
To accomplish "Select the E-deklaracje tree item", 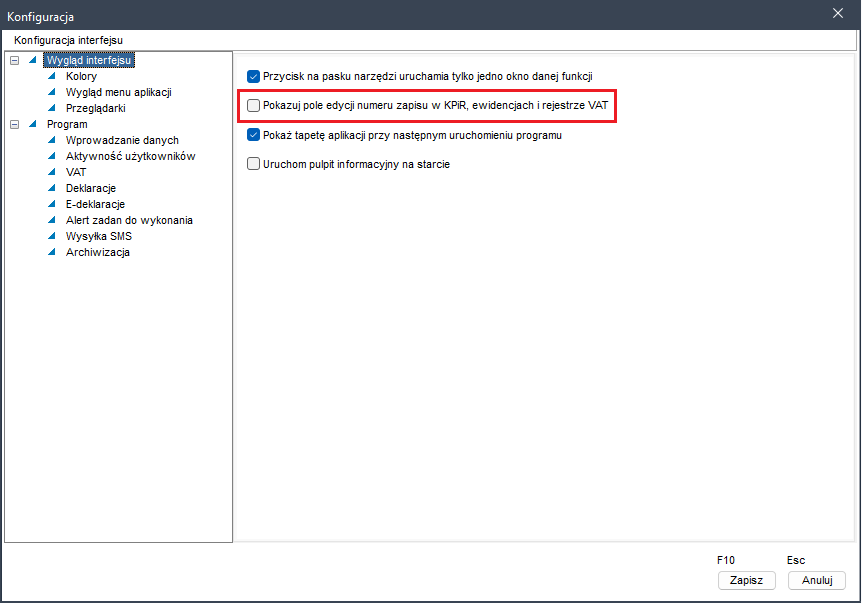I will [x=95, y=204].
